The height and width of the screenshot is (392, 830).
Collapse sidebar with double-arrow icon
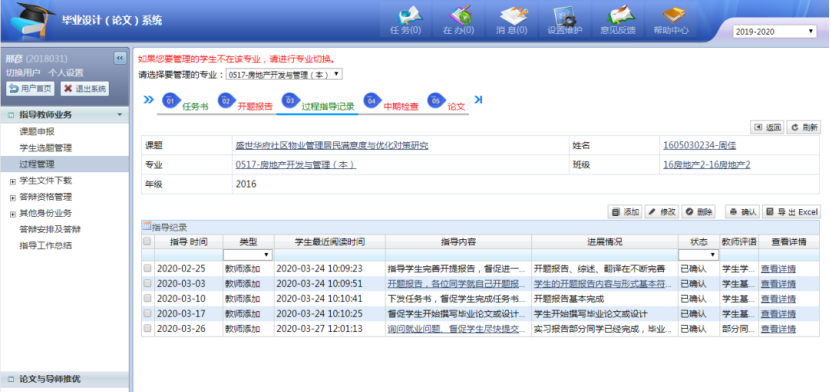(119, 58)
